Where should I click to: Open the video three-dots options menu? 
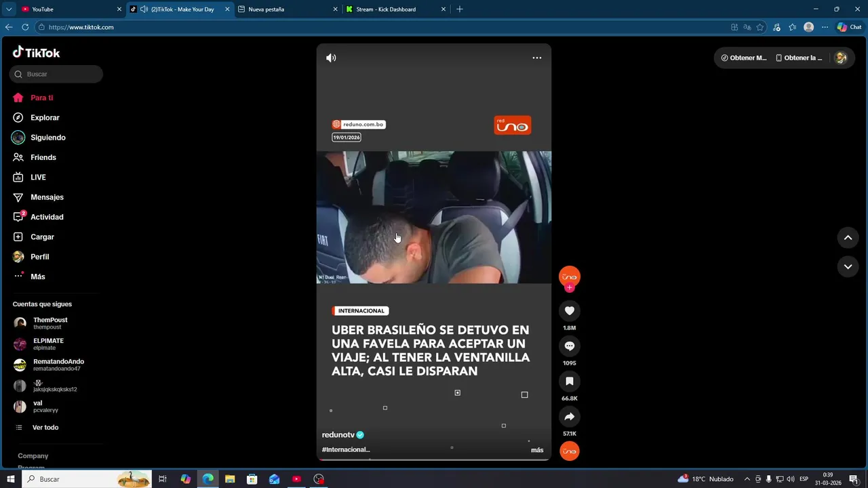[x=536, y=58]
